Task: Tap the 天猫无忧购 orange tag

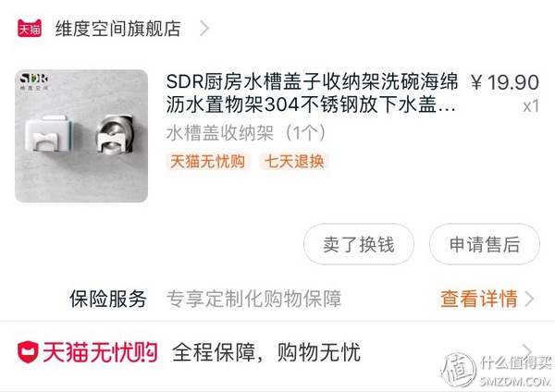Action: tap(208, 162)
